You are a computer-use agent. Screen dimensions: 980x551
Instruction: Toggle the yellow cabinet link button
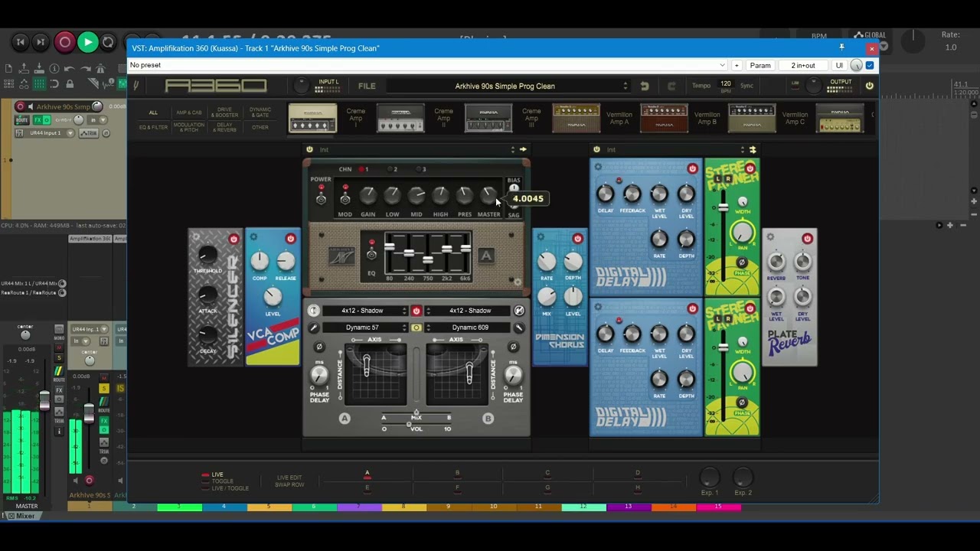(x=416, y=328)
